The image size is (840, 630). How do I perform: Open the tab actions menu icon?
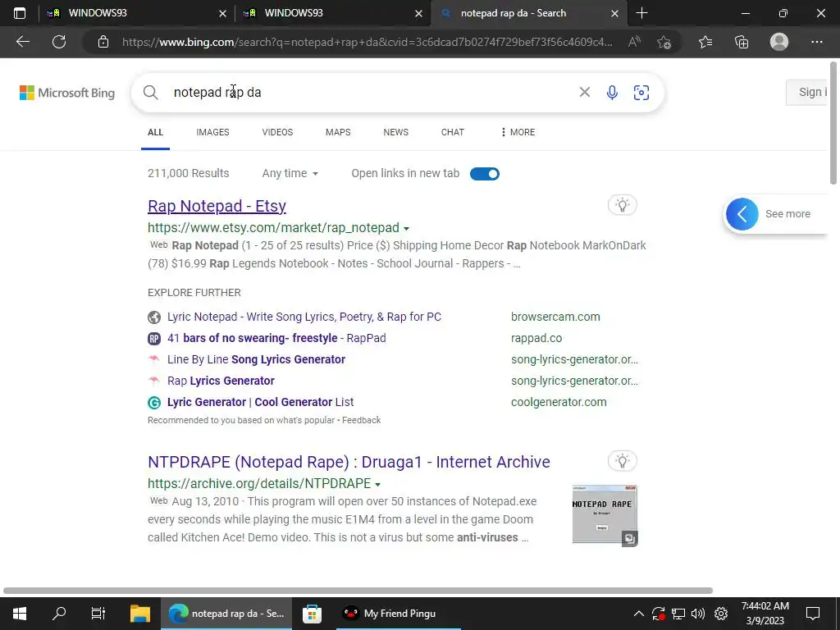click(x=20, y=13)
